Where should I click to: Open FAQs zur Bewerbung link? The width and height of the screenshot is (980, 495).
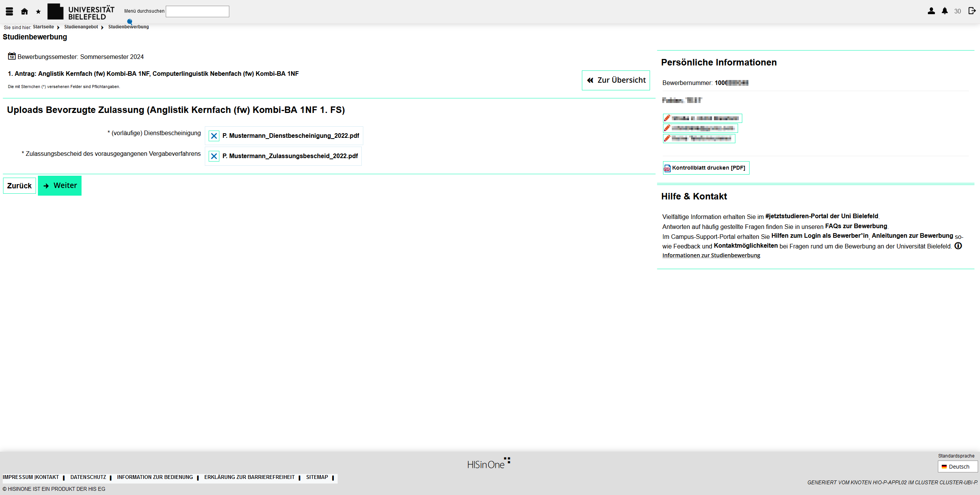(856, 226)
